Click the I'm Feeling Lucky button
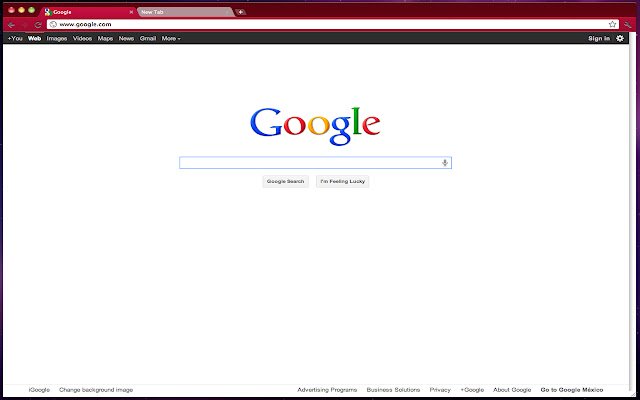 [x=342, y=181]
